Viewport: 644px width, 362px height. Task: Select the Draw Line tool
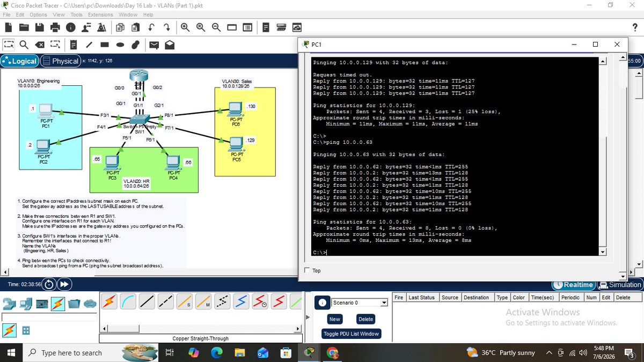tap(89, 45)
